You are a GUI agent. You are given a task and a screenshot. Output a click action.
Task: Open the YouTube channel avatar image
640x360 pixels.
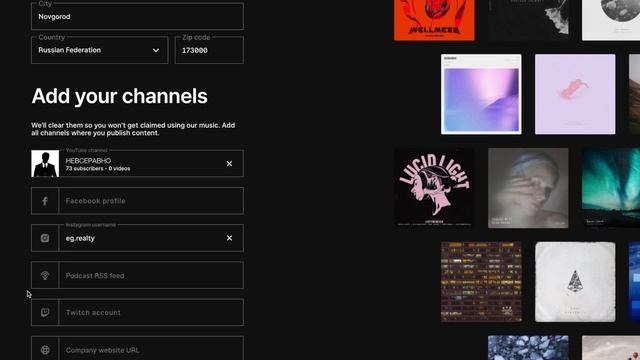pyautogui.click(x=45, y=163)
